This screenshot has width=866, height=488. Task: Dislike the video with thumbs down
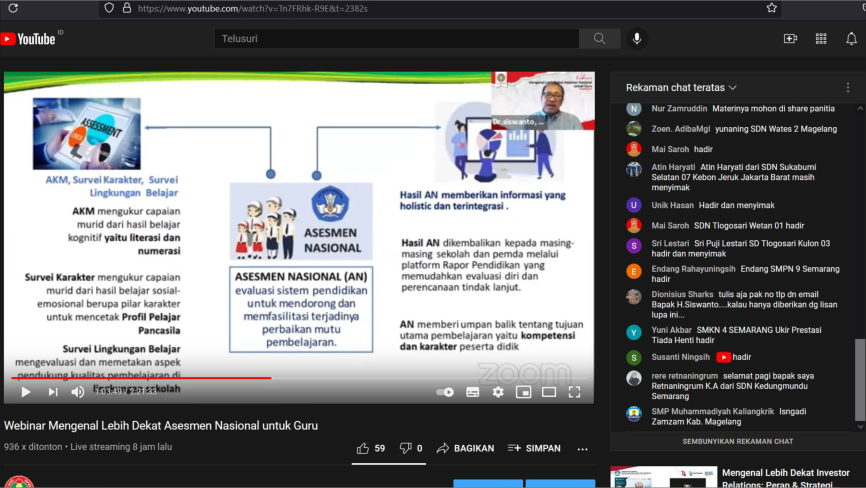[x=411, y=448]
